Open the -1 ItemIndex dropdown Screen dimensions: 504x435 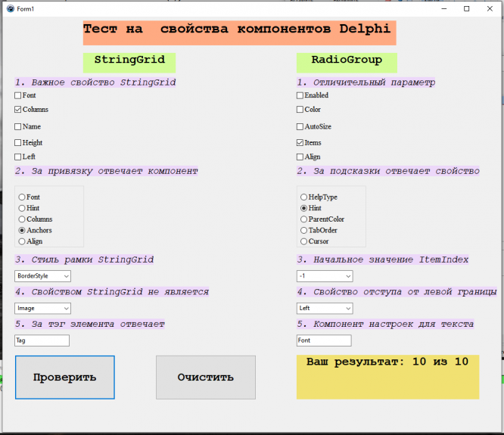click(325, 276)
